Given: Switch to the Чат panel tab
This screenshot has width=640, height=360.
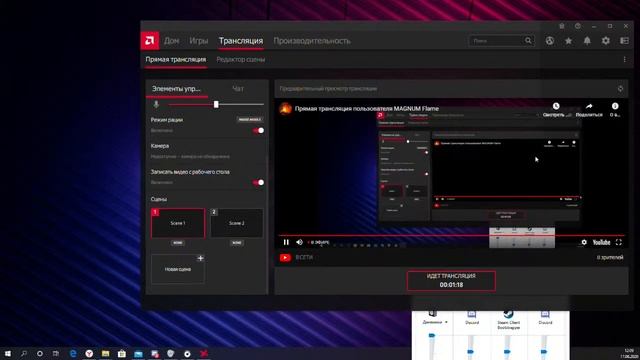Looking at the screenshot, I should pos(238,89).
